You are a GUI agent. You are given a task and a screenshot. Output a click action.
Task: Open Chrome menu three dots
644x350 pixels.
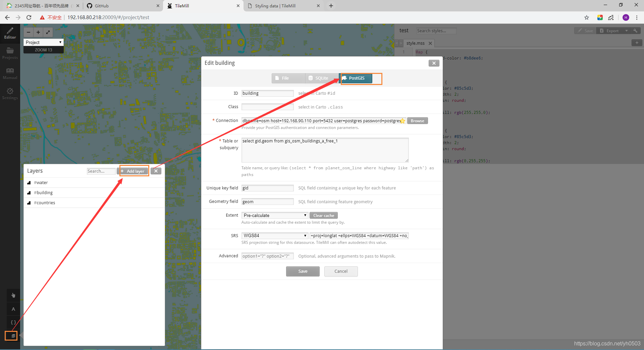(637, 17)
